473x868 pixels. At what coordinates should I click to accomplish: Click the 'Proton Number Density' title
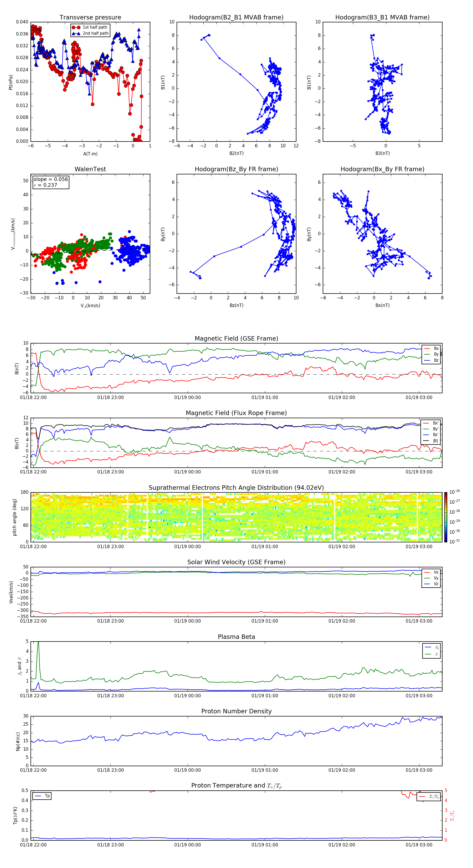point(236,711)
